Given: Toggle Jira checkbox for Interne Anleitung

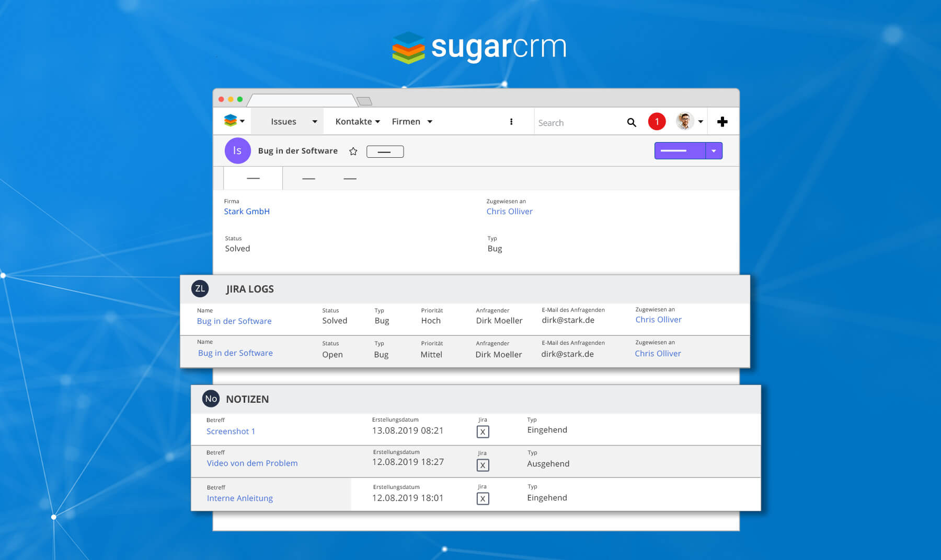Looking at the screenshot, I should tap(483, 499).
